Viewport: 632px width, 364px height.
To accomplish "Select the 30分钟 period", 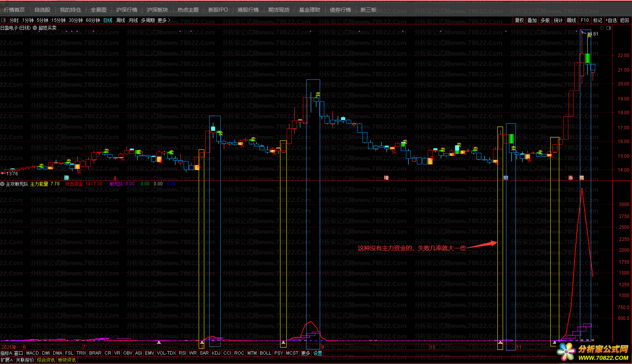I will 76,20.
